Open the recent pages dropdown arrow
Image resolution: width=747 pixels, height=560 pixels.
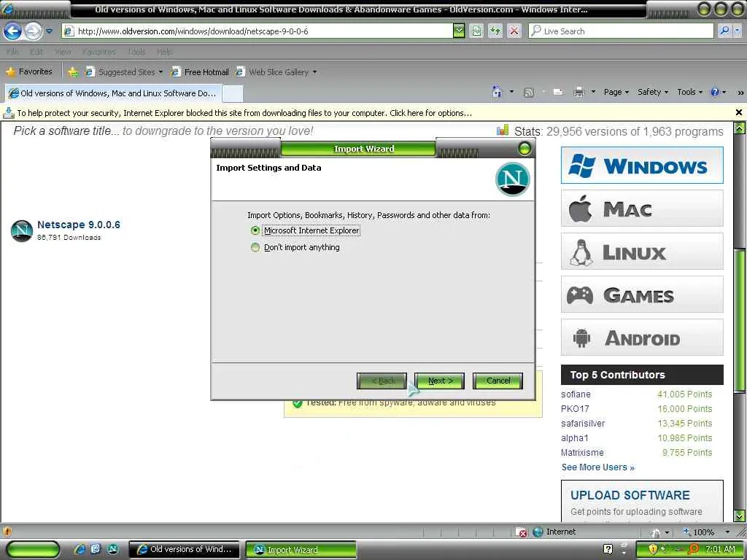[49, 31]
